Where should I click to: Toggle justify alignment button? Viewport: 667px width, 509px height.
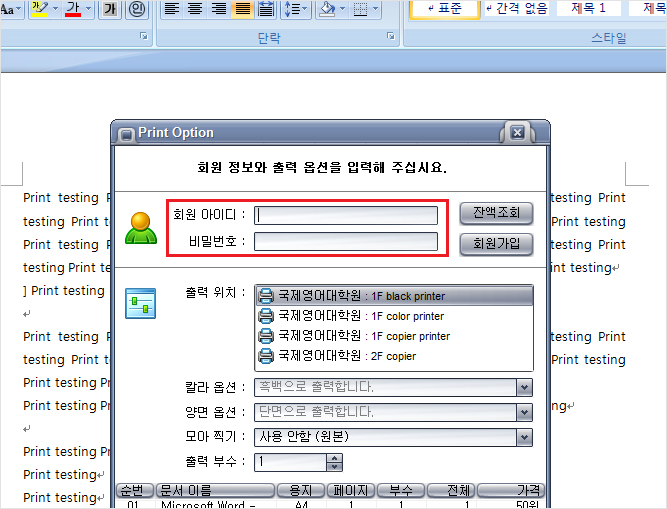(x=243, y=9)
